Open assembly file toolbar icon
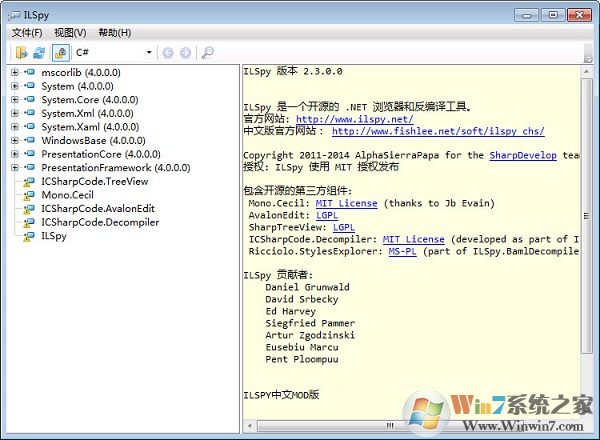Viewport: 600px width, 440px height. [21, 52]
